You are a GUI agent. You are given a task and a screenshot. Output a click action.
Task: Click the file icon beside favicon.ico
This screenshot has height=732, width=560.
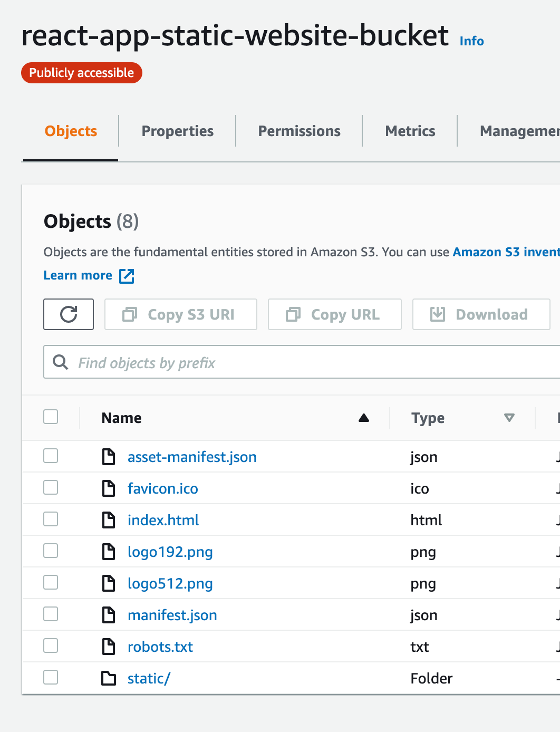pos(109,488)
